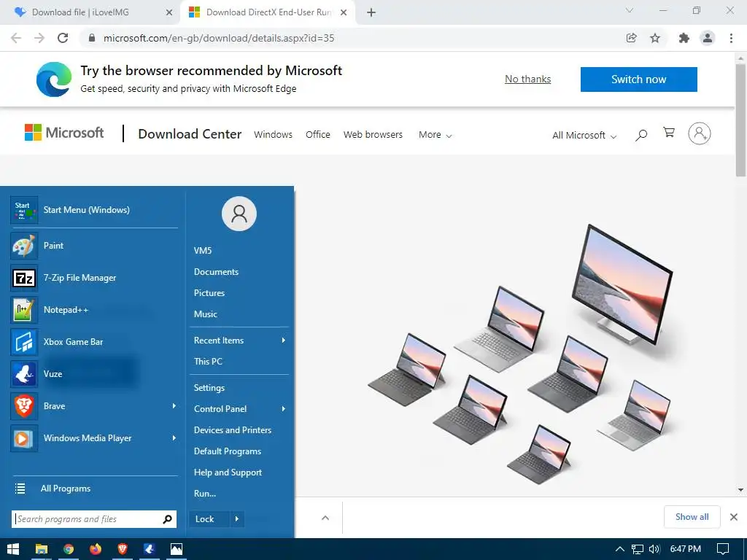
Task: Click the user avatar in start menu
Action: [x=239, y=214]
